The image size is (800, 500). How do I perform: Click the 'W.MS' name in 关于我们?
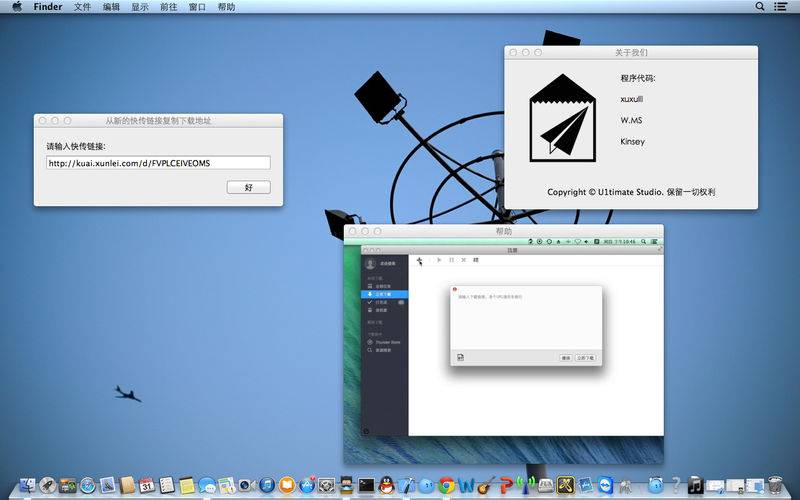coord(631,120)
